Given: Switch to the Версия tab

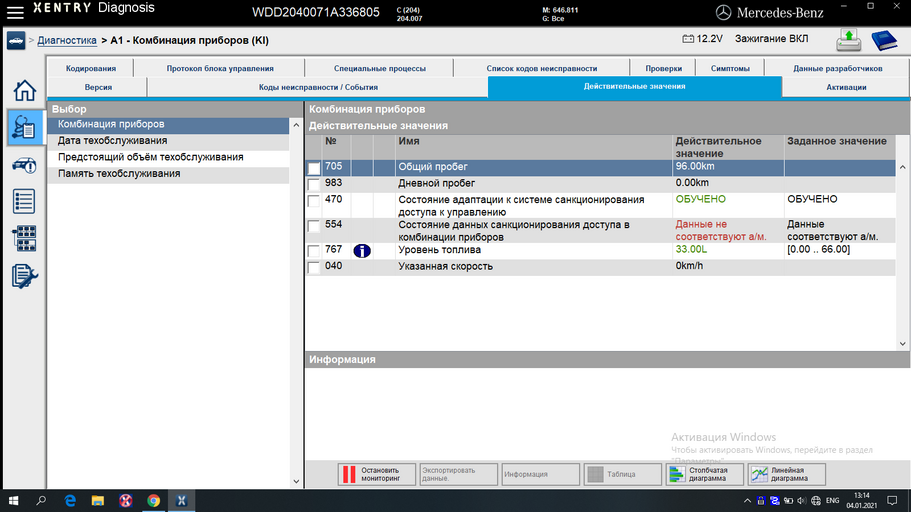Looking at the screenshot, I should click(98, 87).
